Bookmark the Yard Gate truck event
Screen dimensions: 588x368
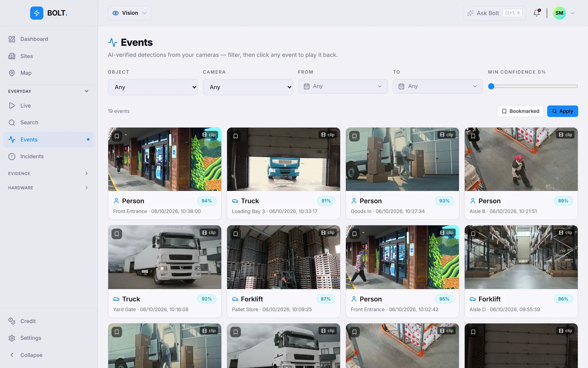(117, 234)
